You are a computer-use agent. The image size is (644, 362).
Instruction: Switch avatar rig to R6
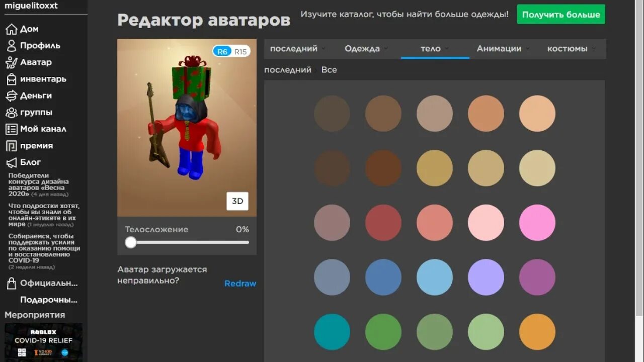[222, 51]
